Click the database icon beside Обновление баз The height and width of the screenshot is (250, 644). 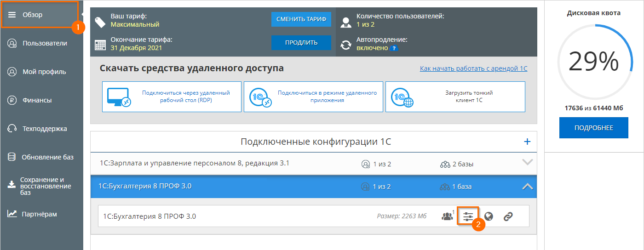(x=12, y=157)
